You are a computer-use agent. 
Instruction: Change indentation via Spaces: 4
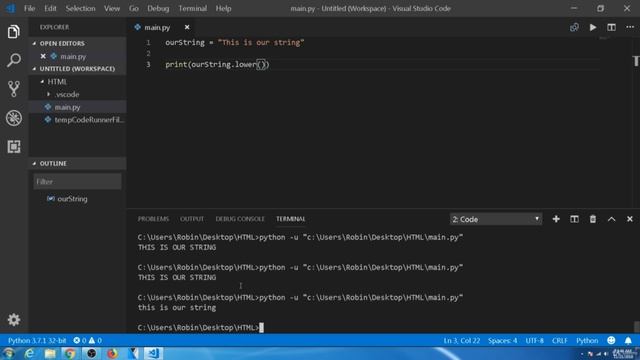[x=502, y=340]
